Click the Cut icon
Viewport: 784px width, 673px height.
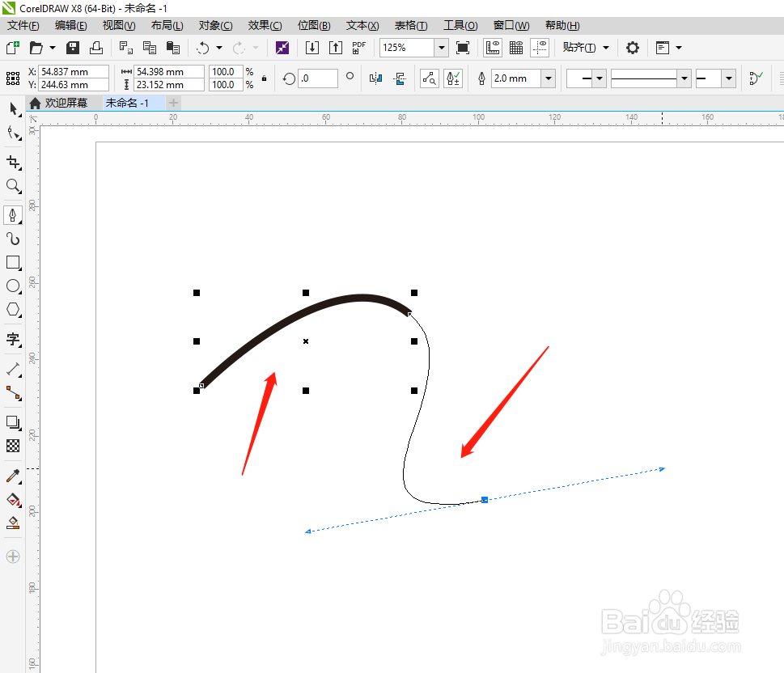pos(126,48)
